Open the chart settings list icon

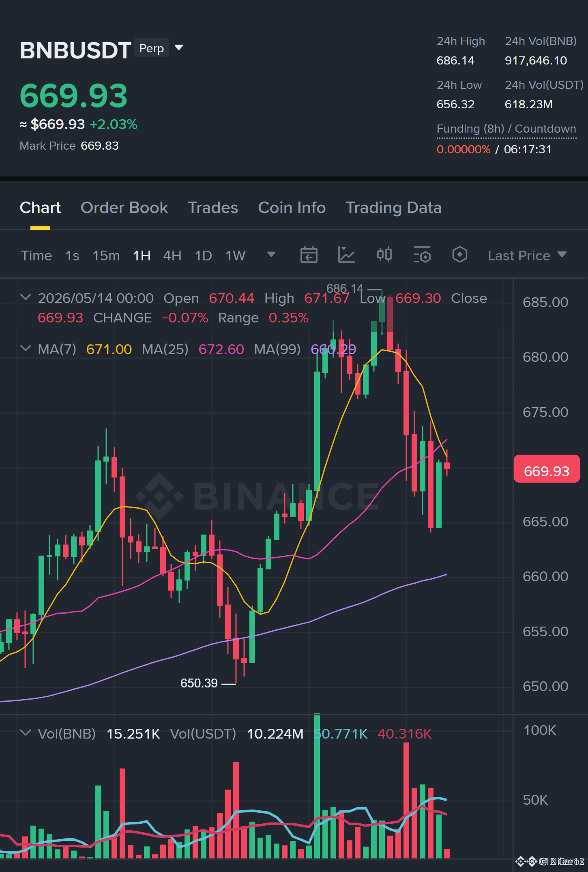coord(422,255)
